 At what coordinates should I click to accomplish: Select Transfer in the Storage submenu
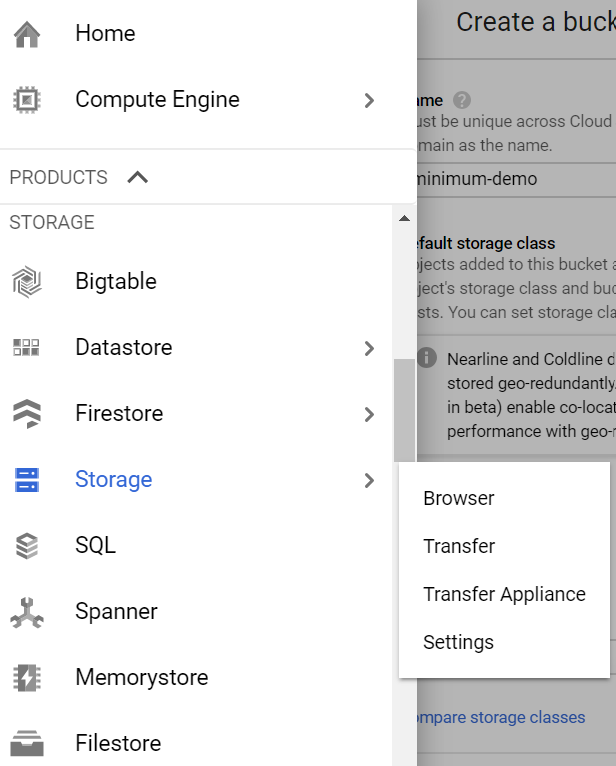coord(459,547)
